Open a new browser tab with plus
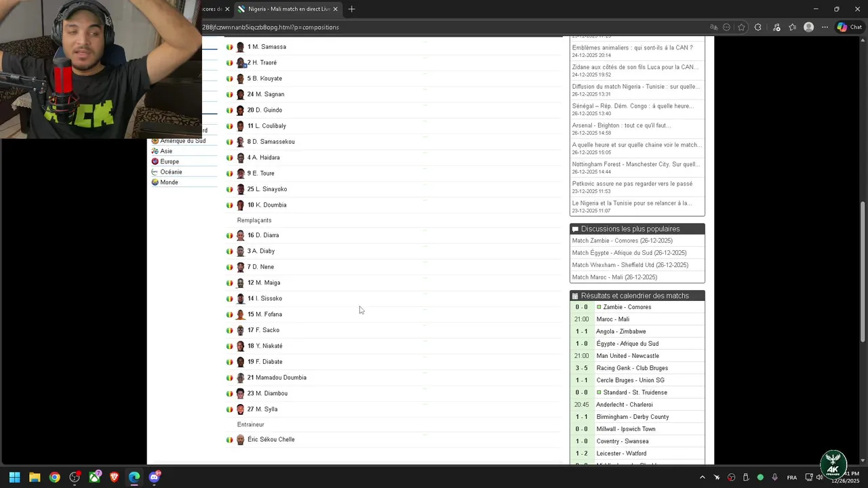868x488 pixels. point(351,9)
